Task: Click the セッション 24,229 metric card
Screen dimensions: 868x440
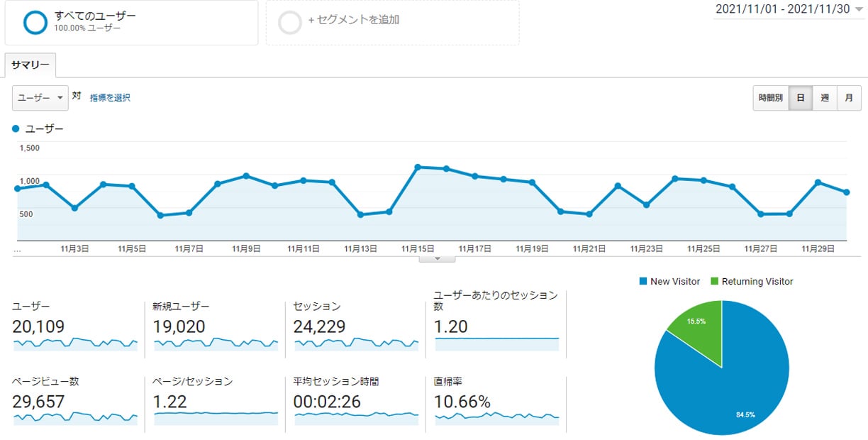Action: point(355,326)
